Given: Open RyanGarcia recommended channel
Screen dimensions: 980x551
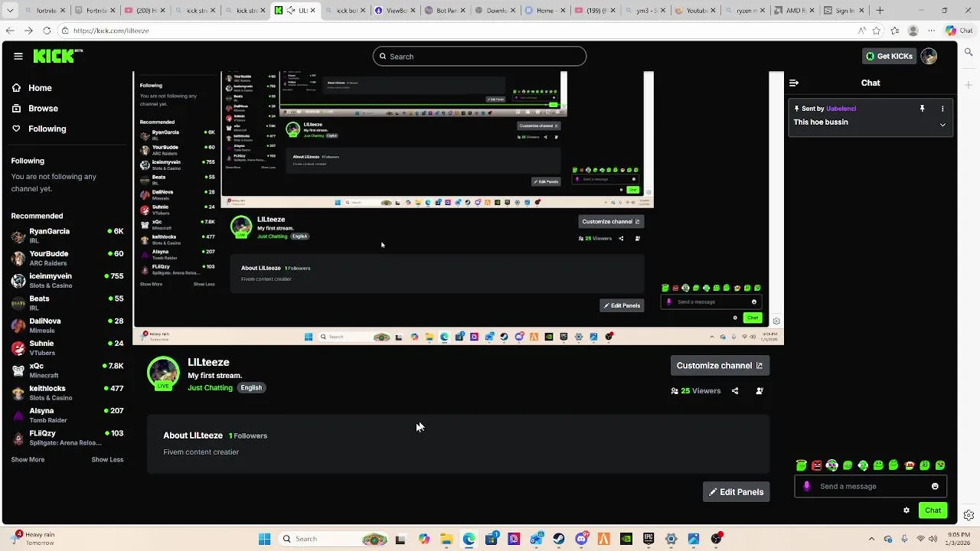Looking at the screenshot, I should (67, 236).
